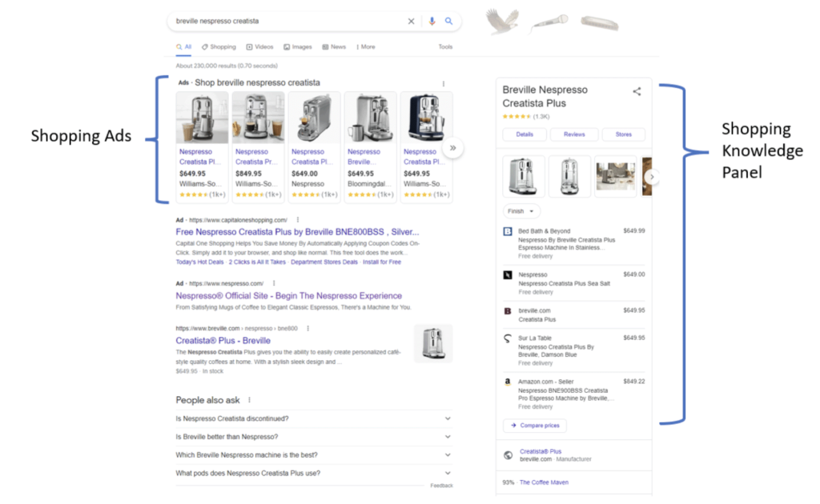Open the Creatista® Plus manufacturer link
Screen dimensions: 820x504
coord(541,451)
